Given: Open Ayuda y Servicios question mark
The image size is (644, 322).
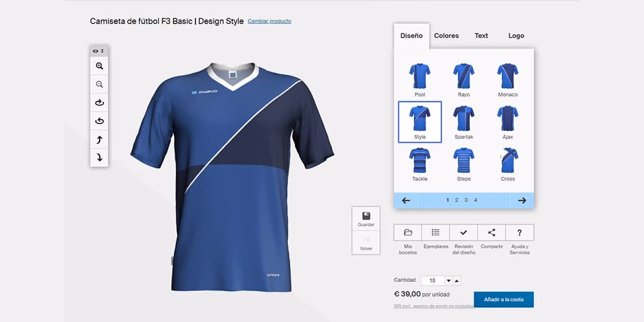Looking at the screenshot, I should pyautogui.click(x=519, y=232).
